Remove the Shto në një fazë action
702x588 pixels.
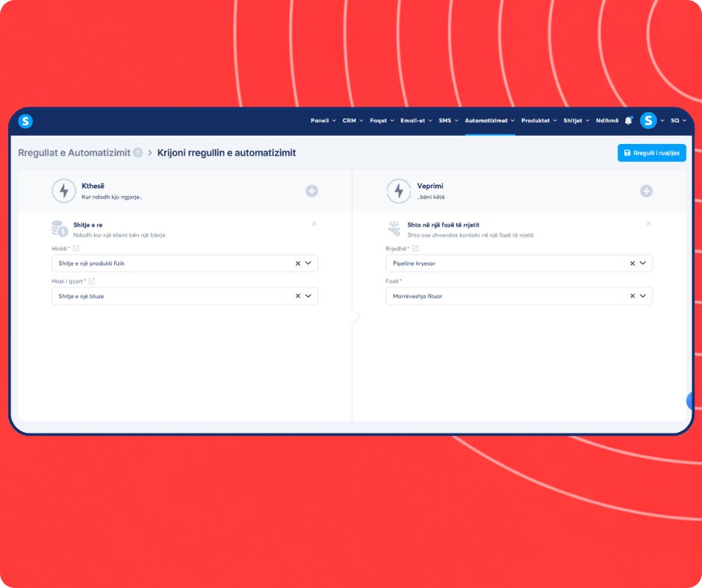click(x=649, y=224)
